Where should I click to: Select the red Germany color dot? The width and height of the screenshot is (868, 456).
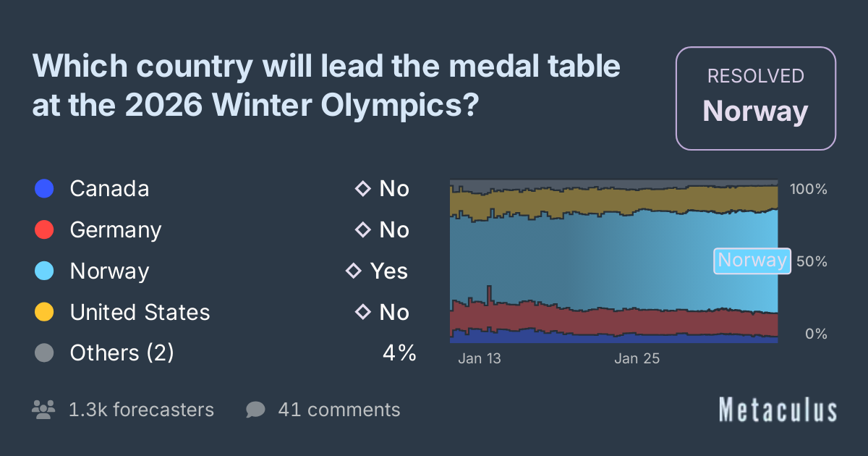pyautogui.click(x=45, y=230)
